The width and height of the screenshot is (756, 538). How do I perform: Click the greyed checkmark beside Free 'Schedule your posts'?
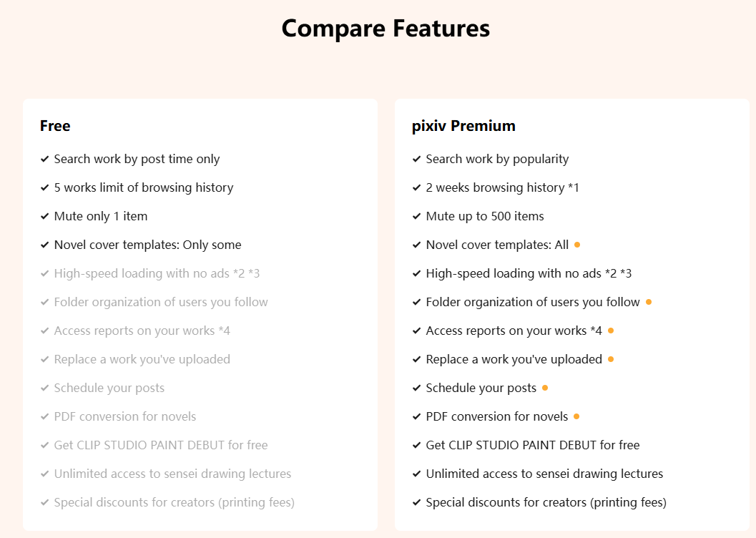(x=44, y=388)
